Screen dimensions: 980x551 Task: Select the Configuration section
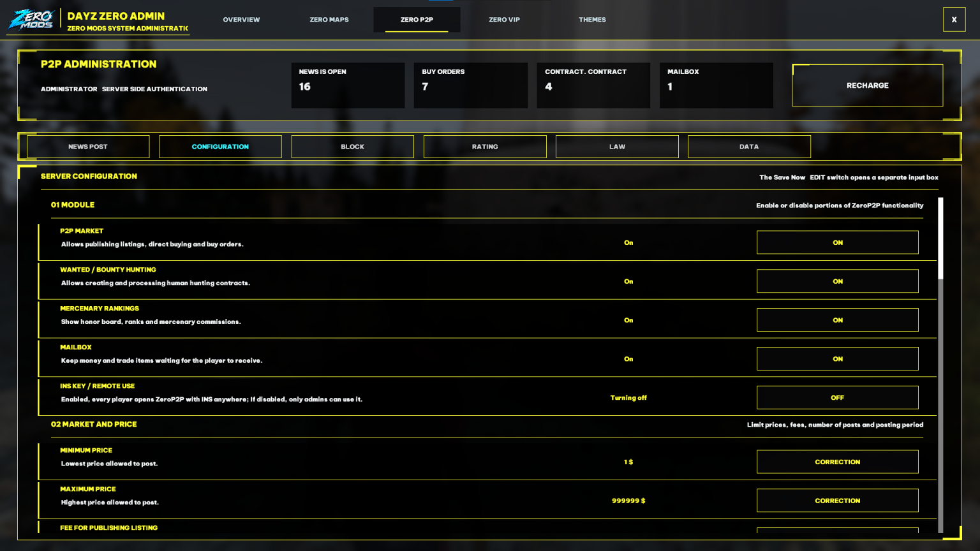[220, 147]
